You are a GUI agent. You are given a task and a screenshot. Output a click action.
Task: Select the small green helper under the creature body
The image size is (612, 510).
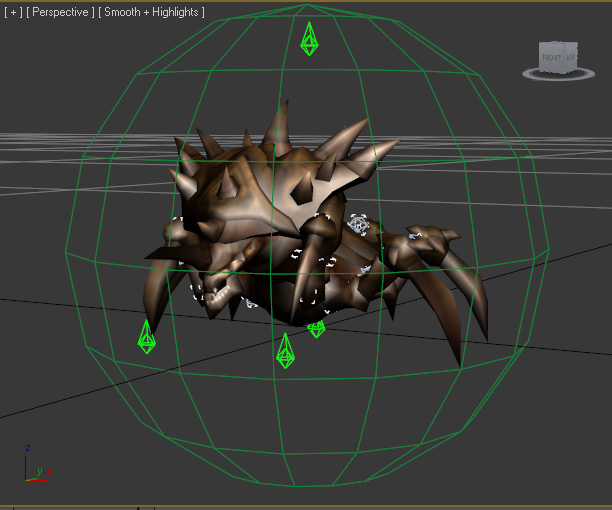[317, 329]
